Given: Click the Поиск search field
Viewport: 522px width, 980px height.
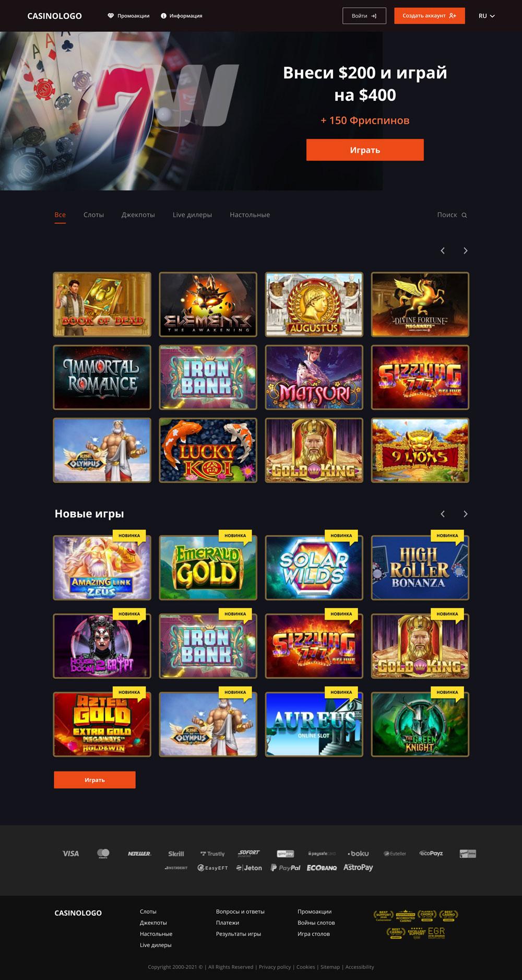Looking at the screenshot, I should (452, 215).
